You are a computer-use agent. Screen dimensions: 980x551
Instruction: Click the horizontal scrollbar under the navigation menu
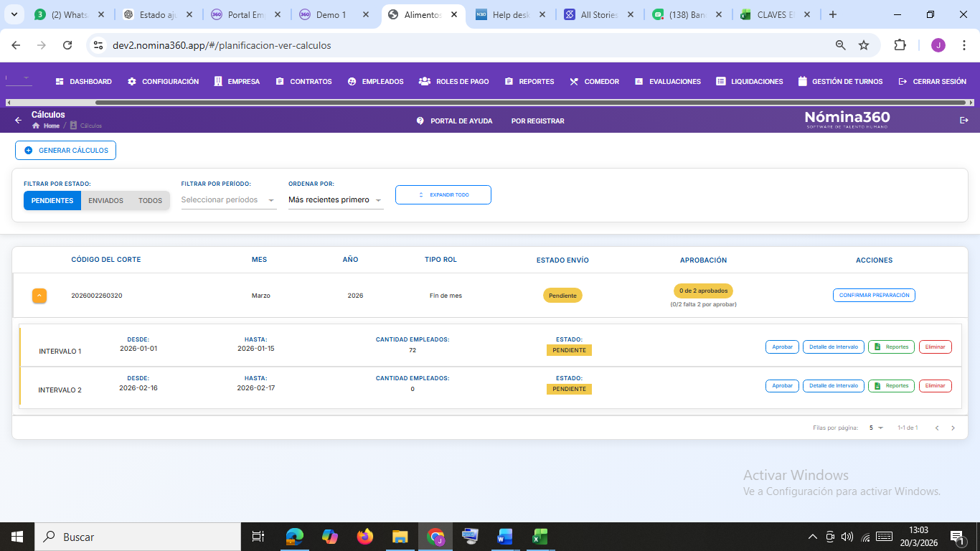(531, 103)
